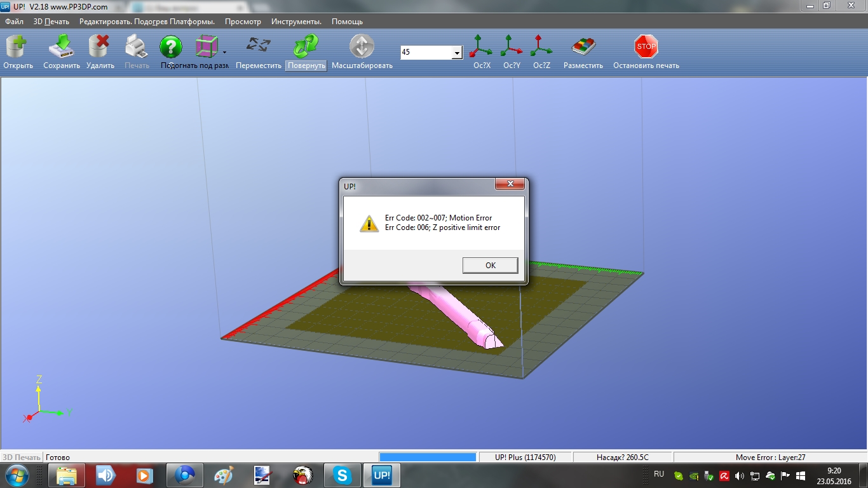Open the 3D Печать menu

pyautogui.click(x=51, y=21)
